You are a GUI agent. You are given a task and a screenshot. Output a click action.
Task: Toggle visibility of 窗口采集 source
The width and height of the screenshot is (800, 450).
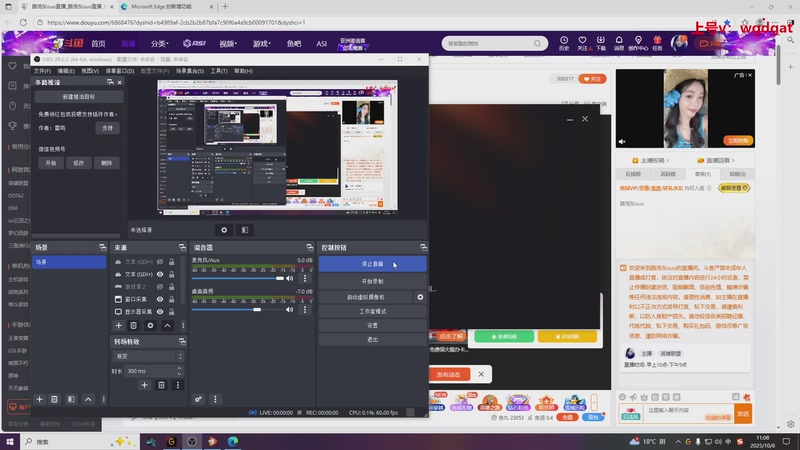[160, 299]
